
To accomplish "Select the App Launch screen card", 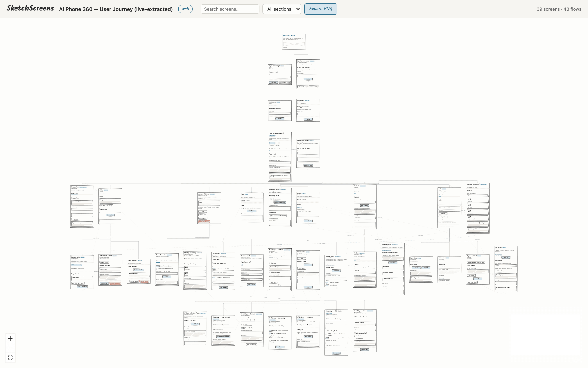I will pos(294,42).
